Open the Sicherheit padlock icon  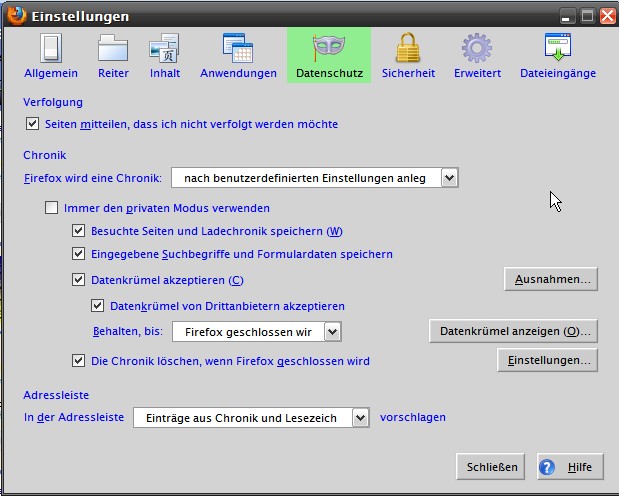point(408,48)
